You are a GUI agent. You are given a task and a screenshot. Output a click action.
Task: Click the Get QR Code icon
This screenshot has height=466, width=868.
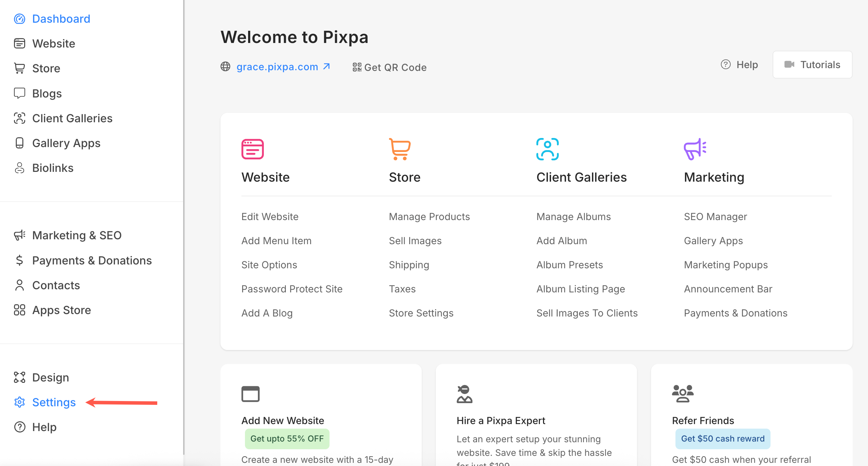pos(357,67)
